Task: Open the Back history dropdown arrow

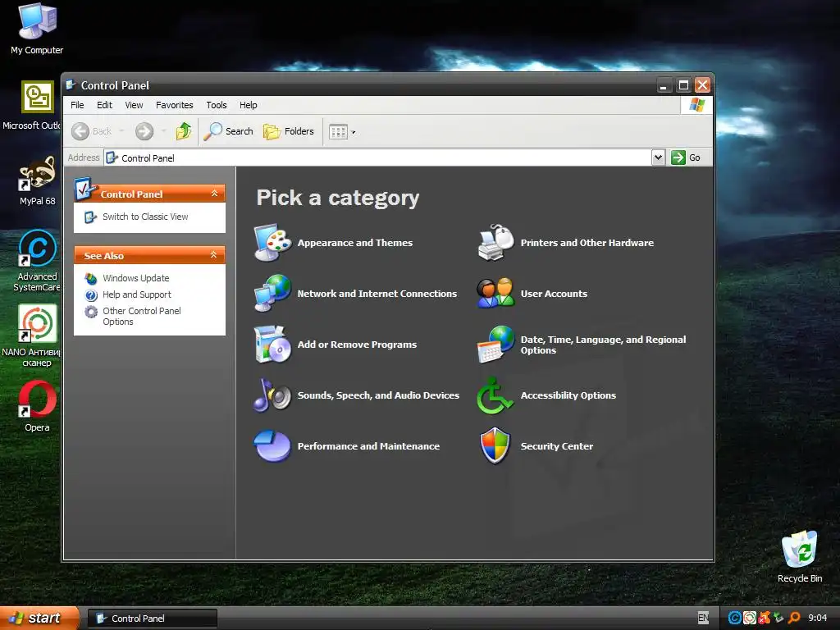Action: click(x=121, y=131)
